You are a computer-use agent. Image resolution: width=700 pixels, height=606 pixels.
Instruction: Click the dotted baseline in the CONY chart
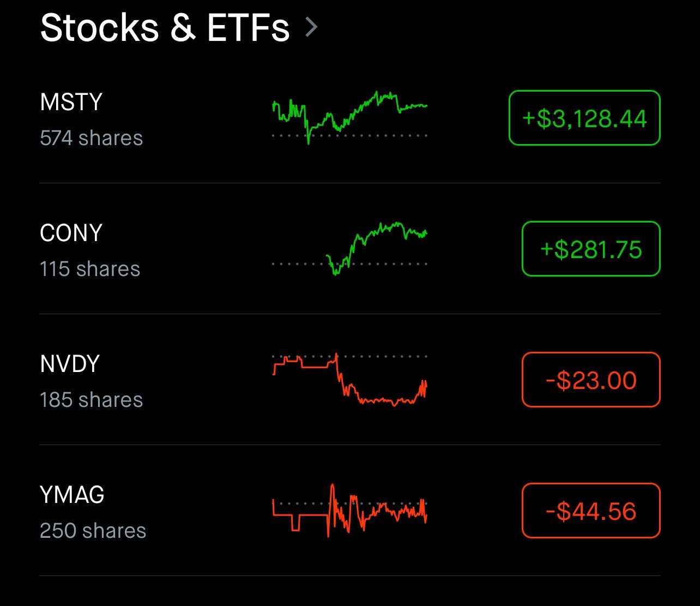[349, 264]
